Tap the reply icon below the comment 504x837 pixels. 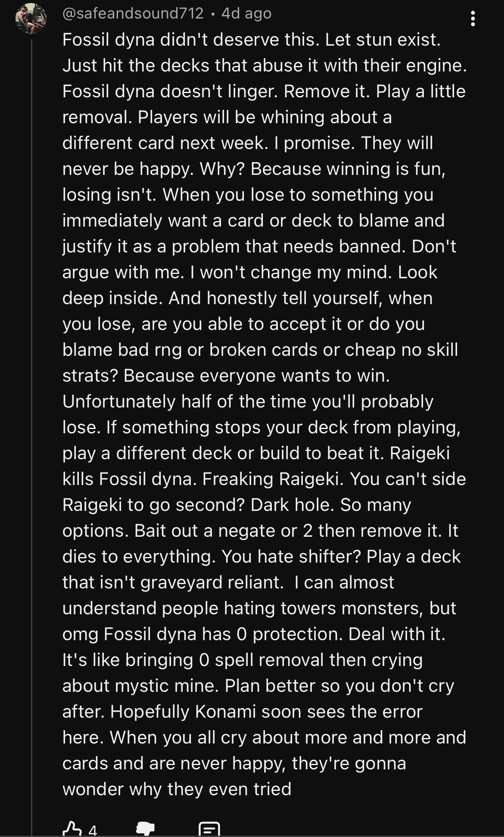pos(209,829)
